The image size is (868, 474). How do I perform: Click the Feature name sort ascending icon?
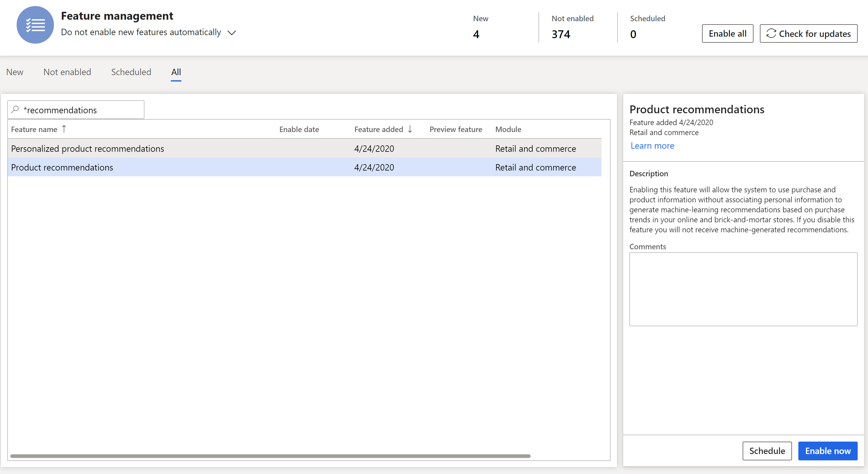(x=65, y=129)
